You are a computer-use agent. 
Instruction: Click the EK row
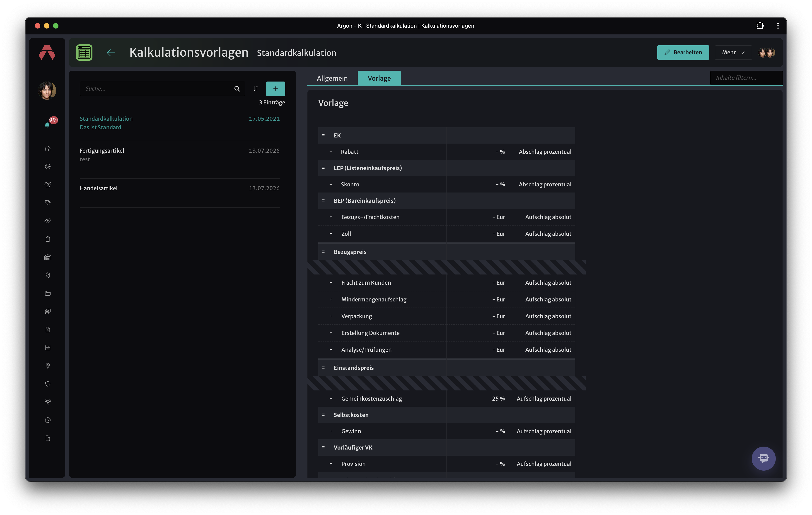coord(447,135)
